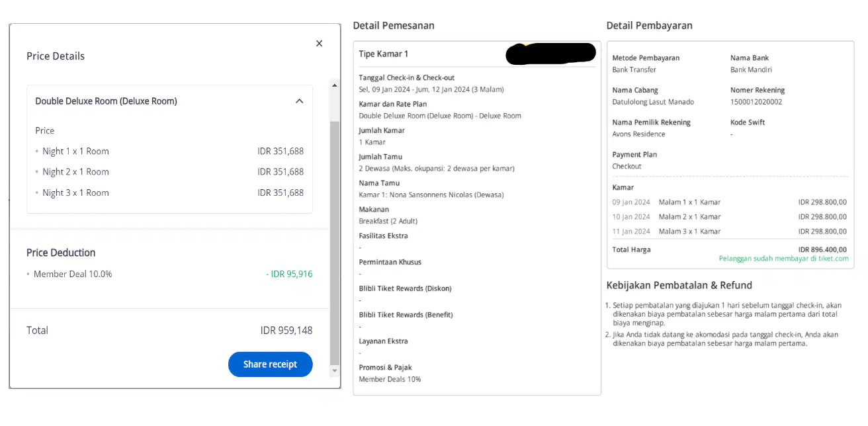This screenshot has width=868, height=426.
Task: Click the Kebijakan Pembatalan & Refund heading
Action: 679,286
